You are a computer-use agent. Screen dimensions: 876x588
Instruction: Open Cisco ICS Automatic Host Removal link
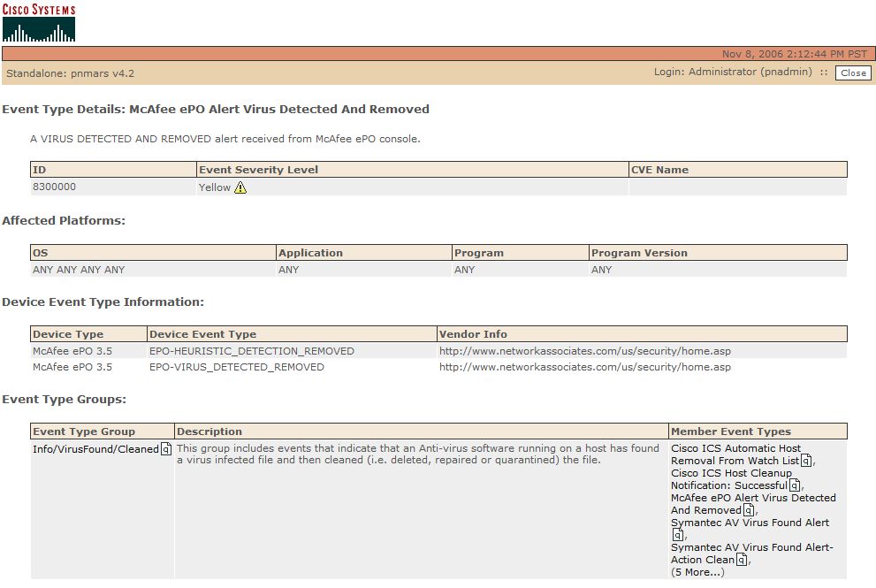(735, 454)
